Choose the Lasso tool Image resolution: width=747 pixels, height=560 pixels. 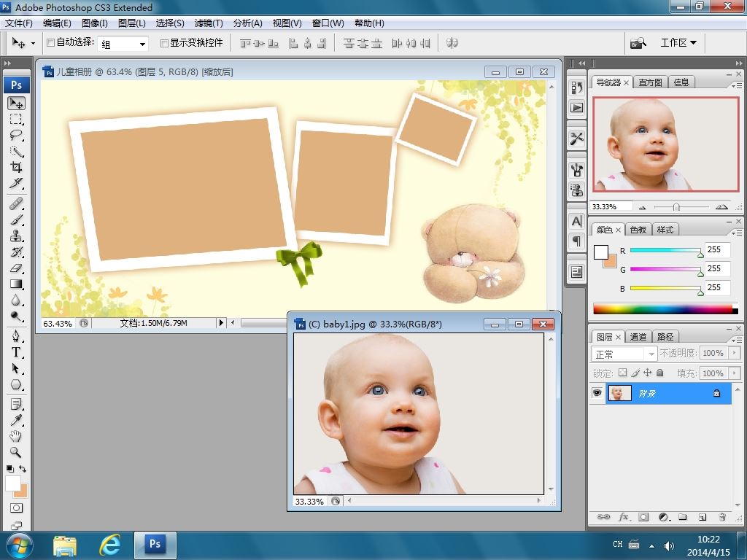click(16, 136)
